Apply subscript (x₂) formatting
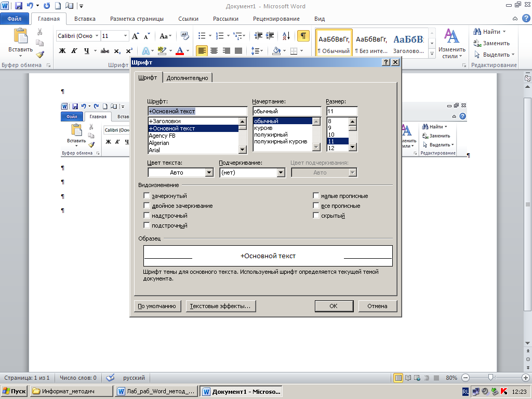This screenshot has height=399, width=532. (x=117, y=51)
